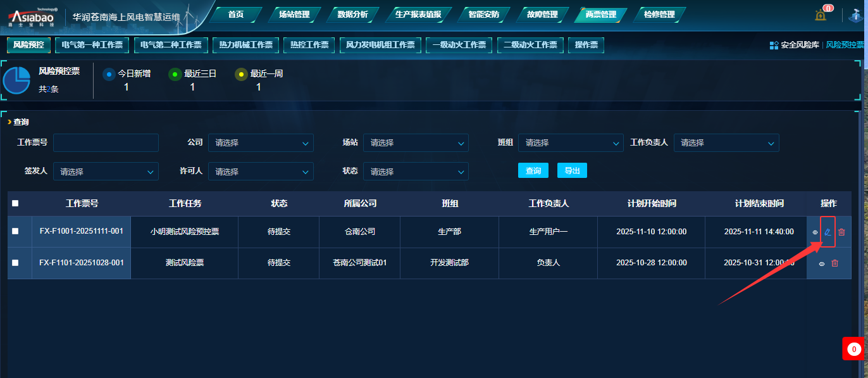Click the wind turbine icon in top-right corner

pos(856,15)
